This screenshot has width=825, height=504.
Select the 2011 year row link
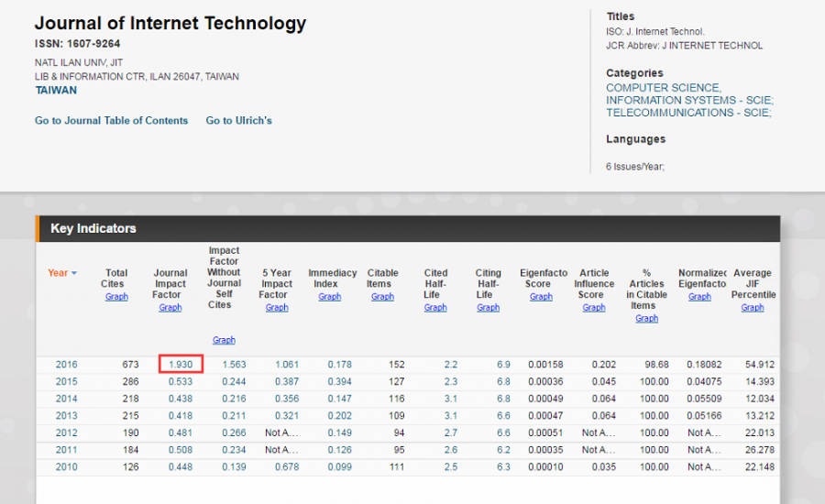pos(66,450)
